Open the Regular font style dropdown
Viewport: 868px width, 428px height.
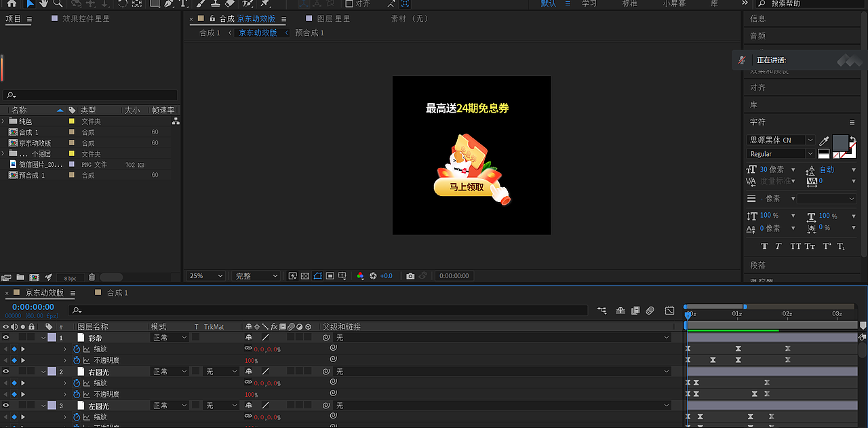pyautogui.click(x=781, y=154)
